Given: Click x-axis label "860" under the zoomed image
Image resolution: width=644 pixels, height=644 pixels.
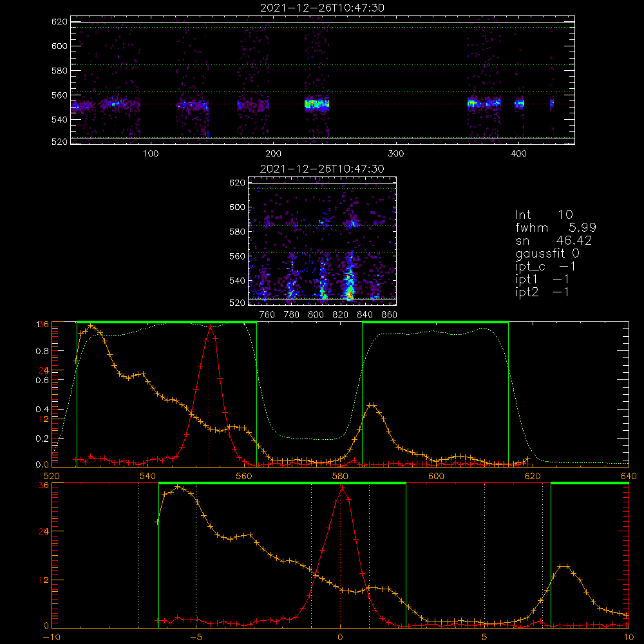Looking at the screenshot, I should (x=390, y=315).
